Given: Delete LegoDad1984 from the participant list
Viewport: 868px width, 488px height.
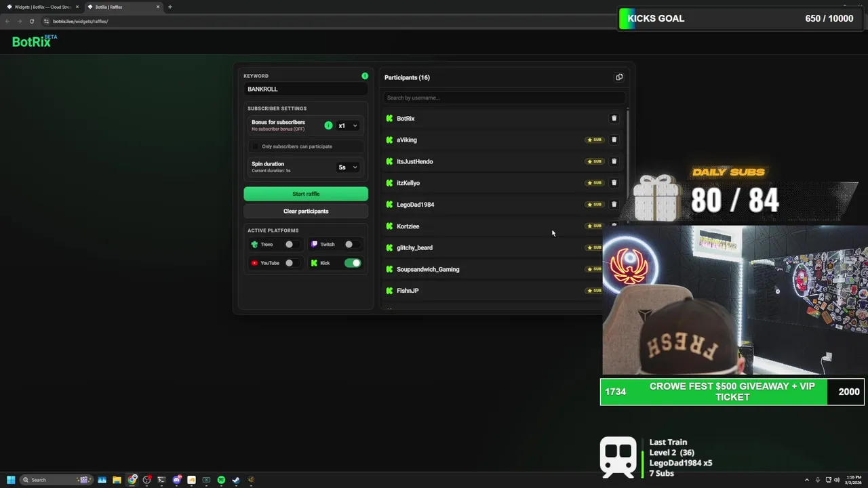Looking at the screenshot, I should click(614, 204).
